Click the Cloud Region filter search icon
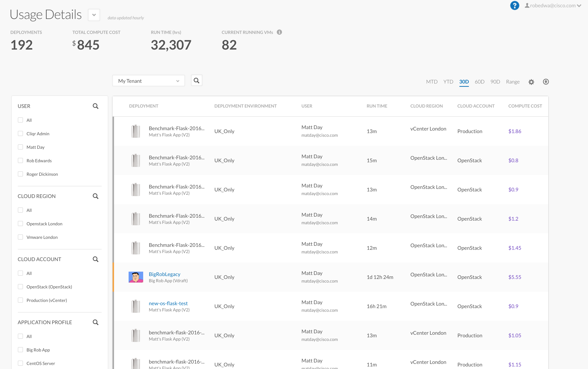Screen dimensions: 588x369 [96, 196]
